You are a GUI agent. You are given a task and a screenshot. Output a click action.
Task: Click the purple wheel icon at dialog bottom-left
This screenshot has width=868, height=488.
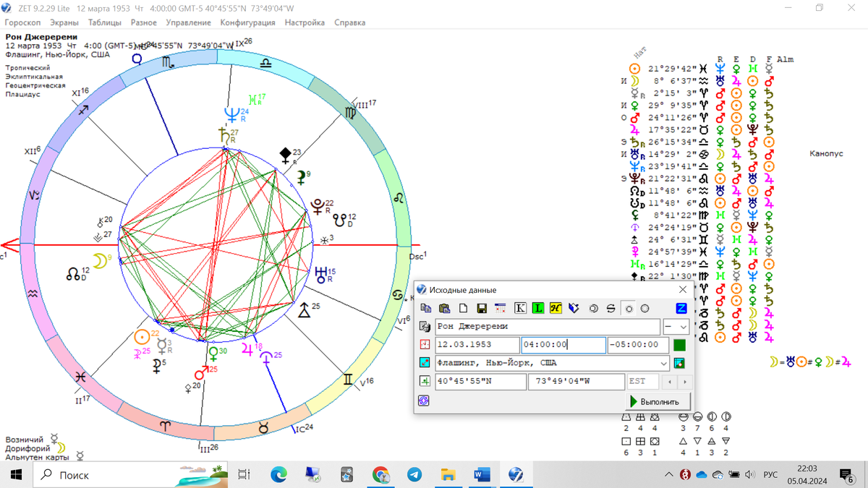[x=425, y=400]
